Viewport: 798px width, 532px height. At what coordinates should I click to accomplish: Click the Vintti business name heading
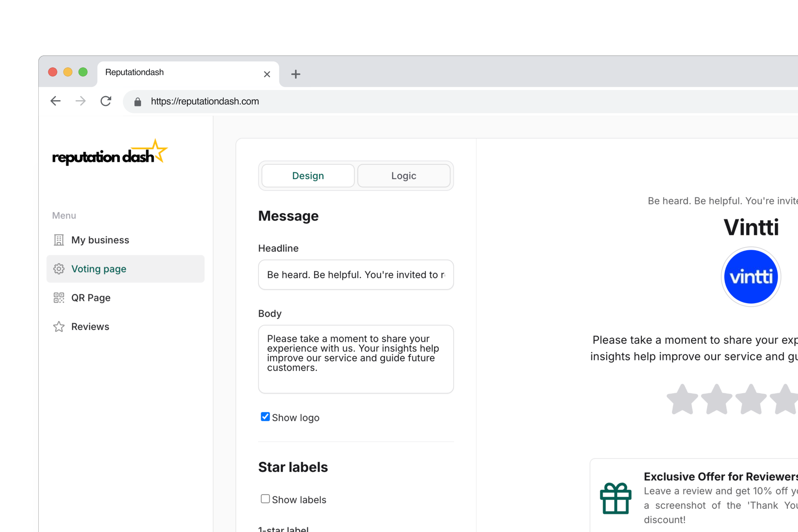pyautogui.click(x=751, y=227)
